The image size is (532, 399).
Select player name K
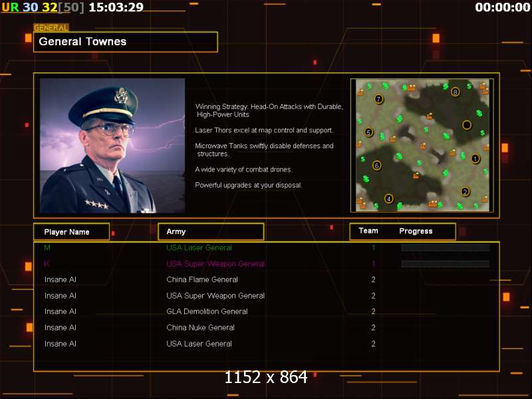coord(47,263)
